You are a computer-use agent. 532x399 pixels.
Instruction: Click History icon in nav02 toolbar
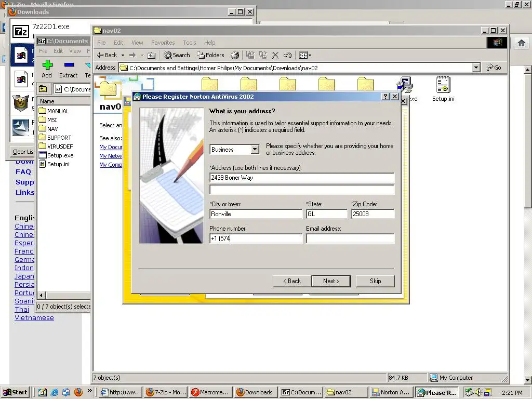click(235, 55)
